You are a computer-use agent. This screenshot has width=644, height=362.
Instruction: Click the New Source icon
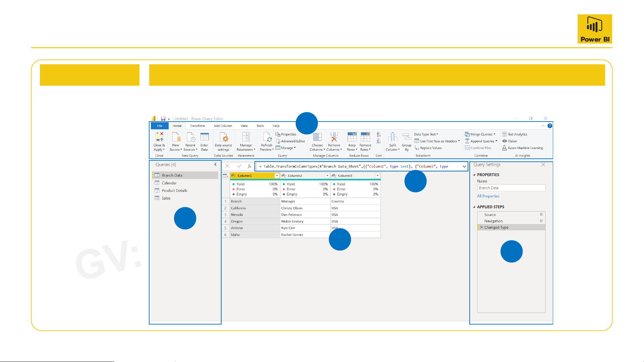coord(176,137)
